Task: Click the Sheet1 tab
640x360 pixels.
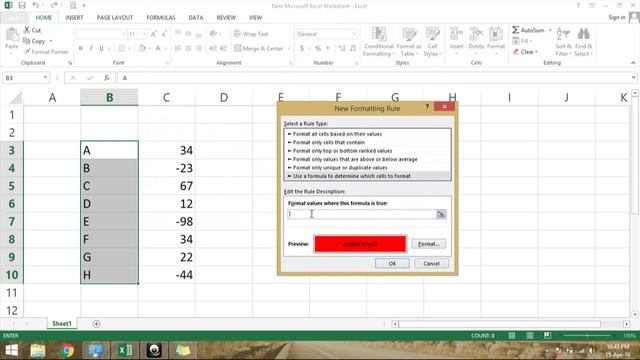Action: [62, 324]
